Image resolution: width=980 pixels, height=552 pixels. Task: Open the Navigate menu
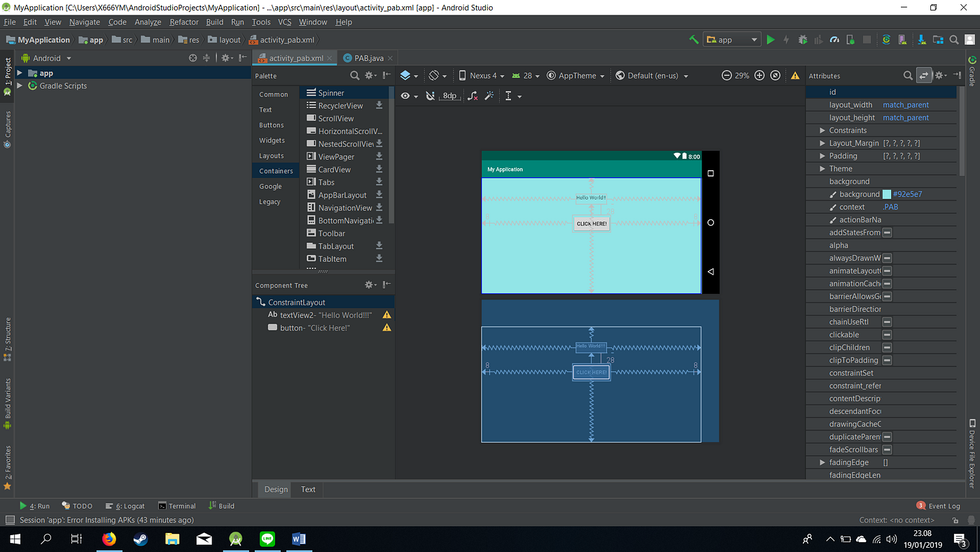84,22
